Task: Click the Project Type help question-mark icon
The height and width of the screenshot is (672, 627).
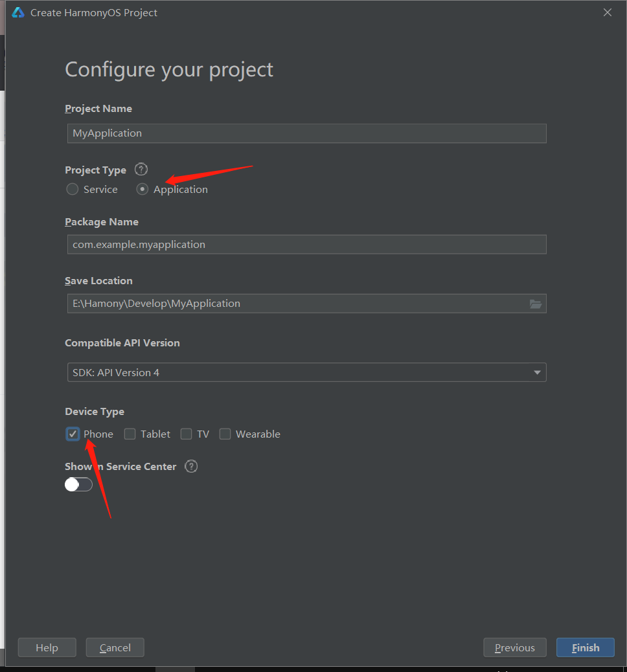Action: click(x=141, y=170)
